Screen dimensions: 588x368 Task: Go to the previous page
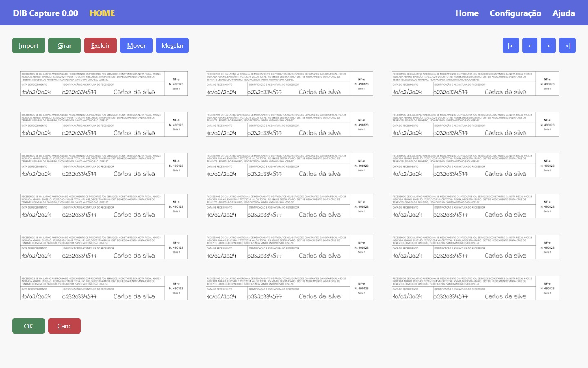point(530,45)
